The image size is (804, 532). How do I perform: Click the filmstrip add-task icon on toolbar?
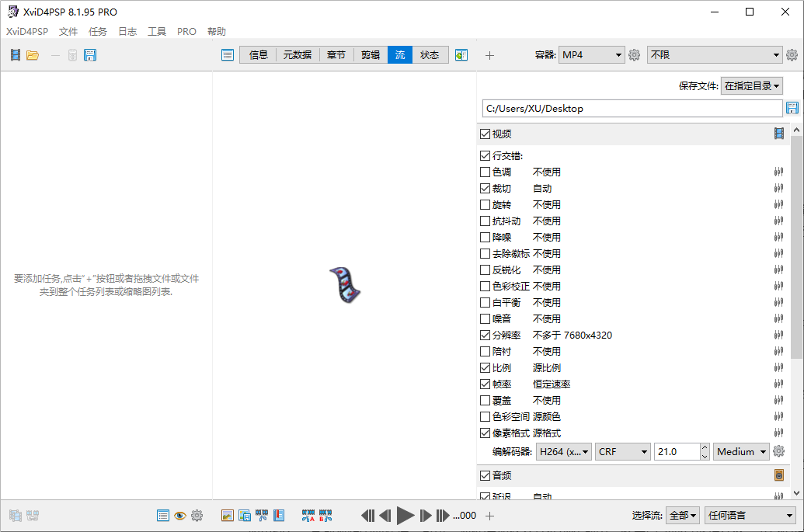tap(14, 54)
